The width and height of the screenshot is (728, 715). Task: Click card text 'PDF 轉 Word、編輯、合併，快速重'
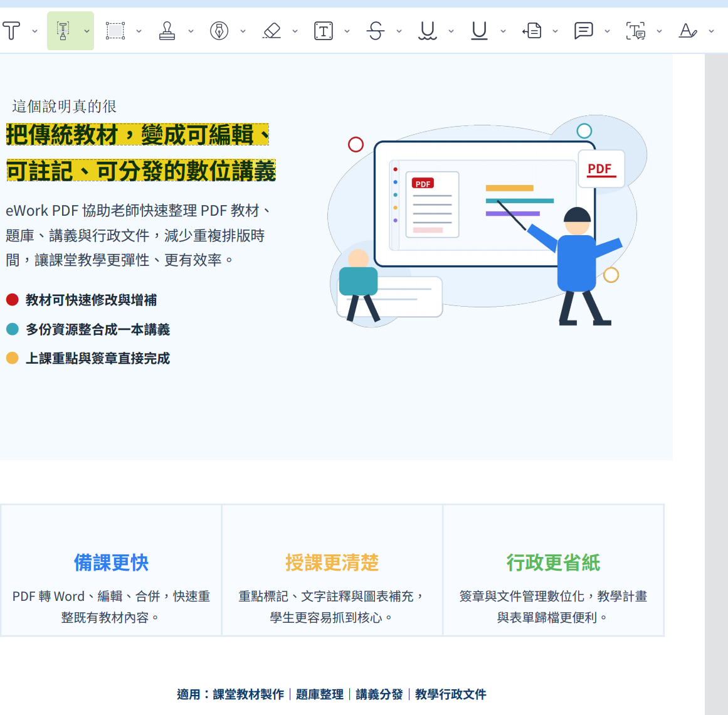click(x=111, y=596)
